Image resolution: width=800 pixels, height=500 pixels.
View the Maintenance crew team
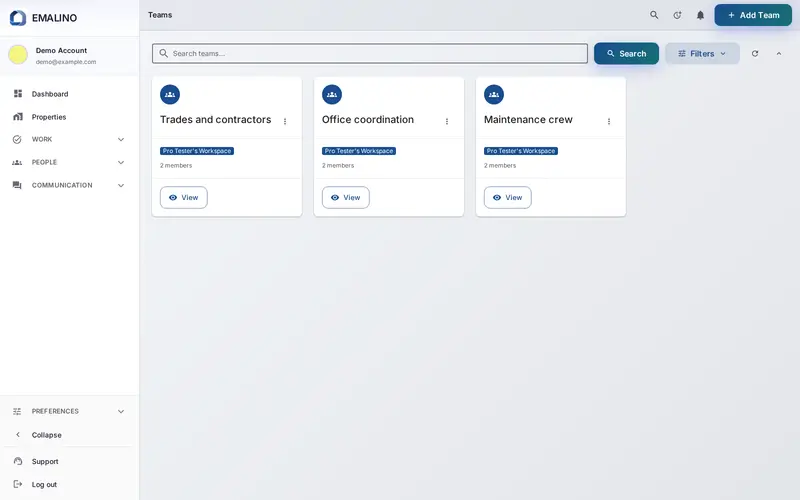point(508,197)
